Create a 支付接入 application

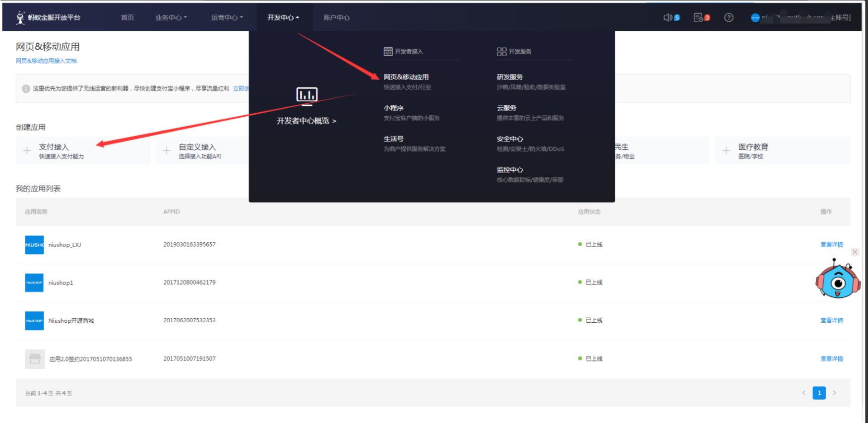click(83, 150)
